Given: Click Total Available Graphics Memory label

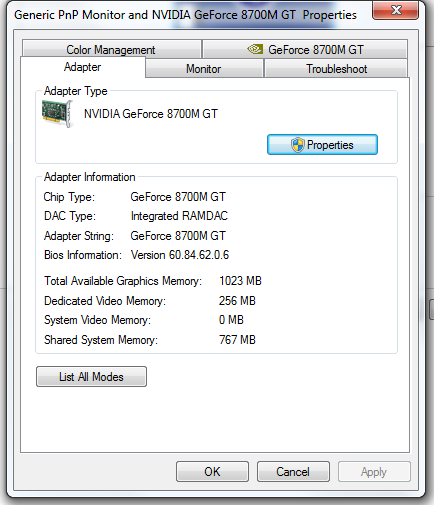Looking at the screenshot, I should [123, 281].
